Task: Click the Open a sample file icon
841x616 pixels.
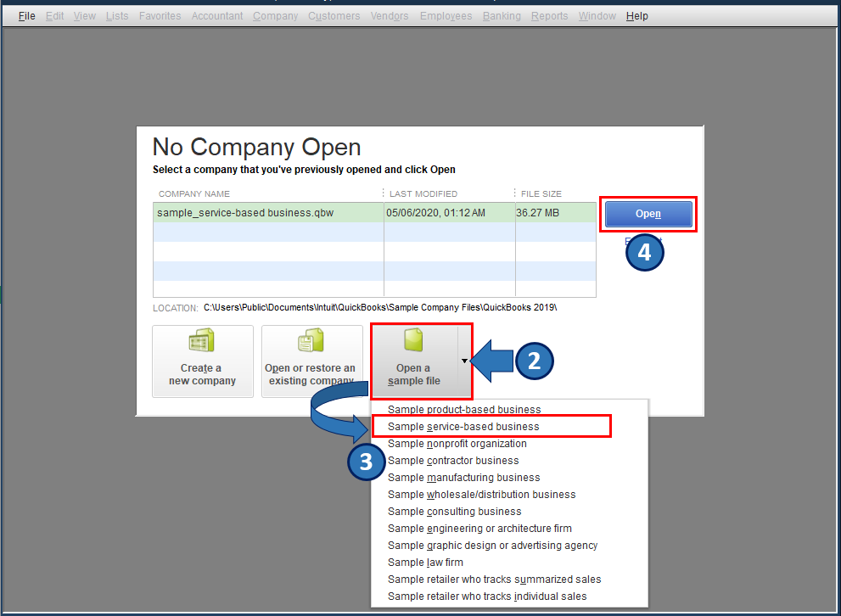Action: pos(413,340)
